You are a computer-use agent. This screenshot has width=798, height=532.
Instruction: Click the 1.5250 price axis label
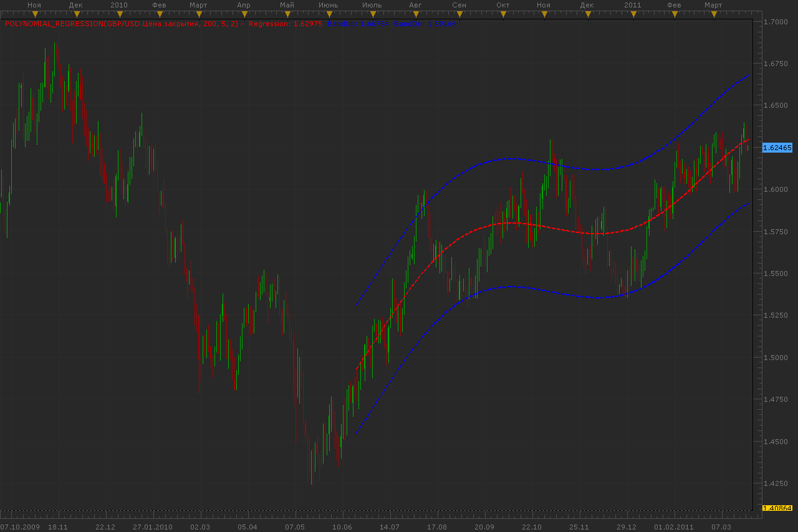[x=777, y=316]
